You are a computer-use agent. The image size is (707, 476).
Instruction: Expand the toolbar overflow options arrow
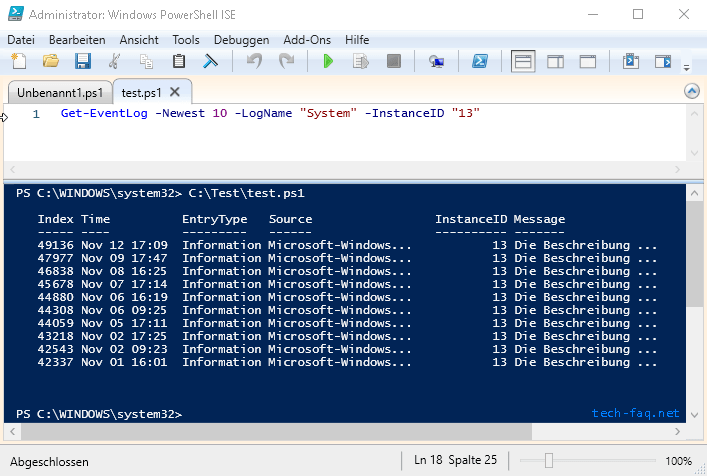(687, 67)
